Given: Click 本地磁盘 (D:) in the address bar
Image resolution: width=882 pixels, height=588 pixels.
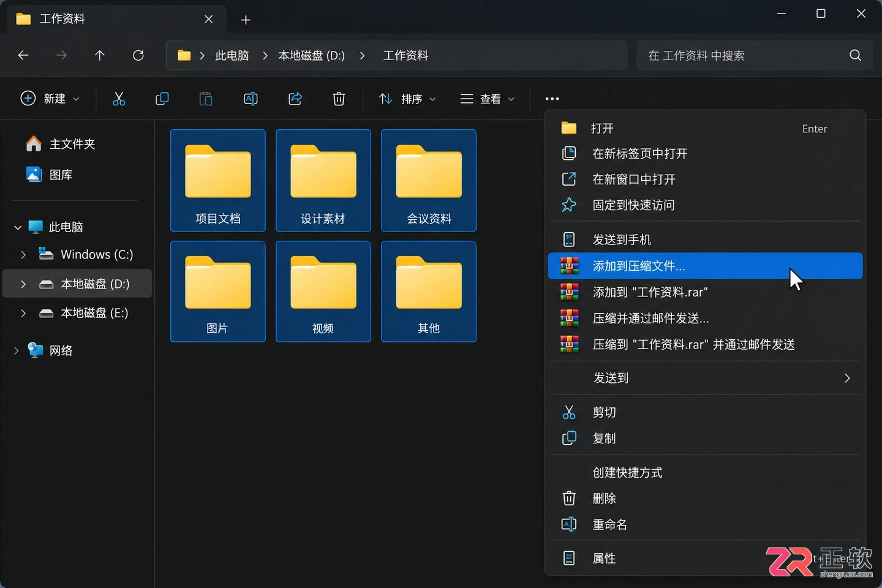Looking at the screenshot, I should [x=311, y=55].
